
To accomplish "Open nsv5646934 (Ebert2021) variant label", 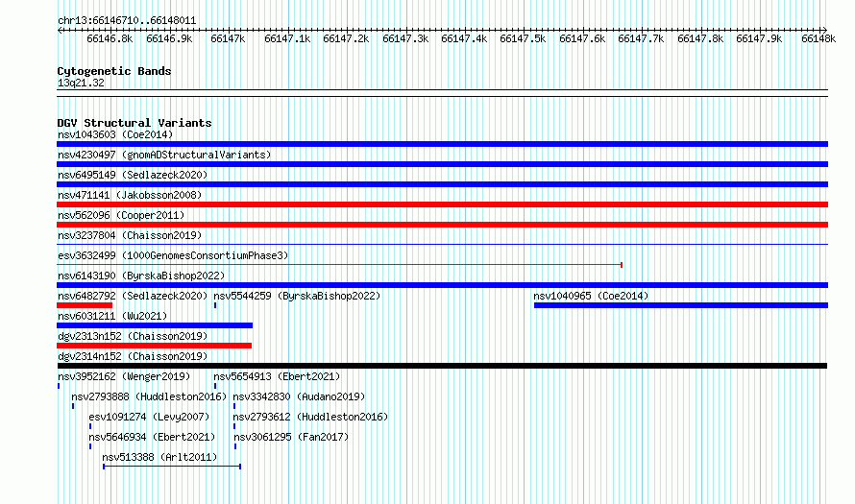I will pos(152,437).
